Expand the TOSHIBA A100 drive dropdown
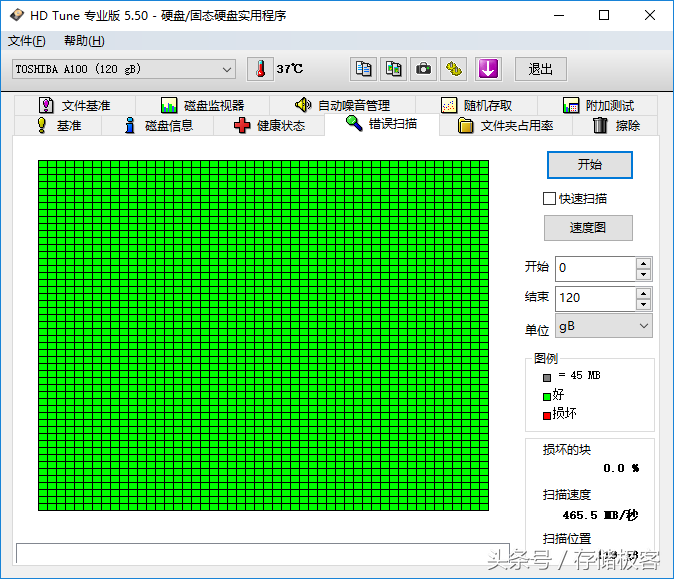Viewport: 674px width, 579px height. click(x=124, y=69)
